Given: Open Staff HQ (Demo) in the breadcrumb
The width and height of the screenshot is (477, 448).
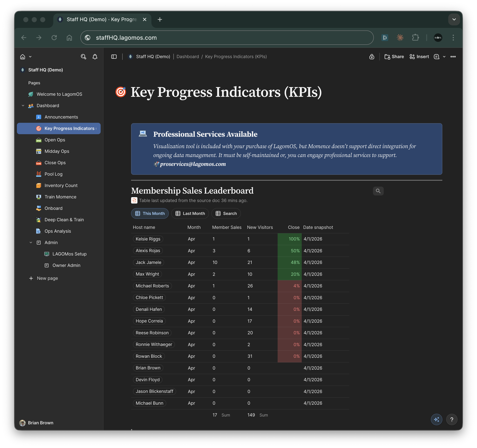Looking at the screenshot, I should [153, 57].
